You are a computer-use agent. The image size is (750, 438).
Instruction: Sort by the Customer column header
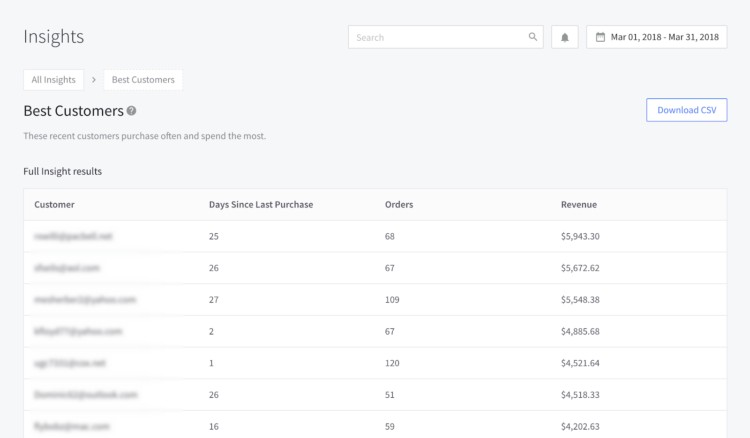tap(54, 205)
